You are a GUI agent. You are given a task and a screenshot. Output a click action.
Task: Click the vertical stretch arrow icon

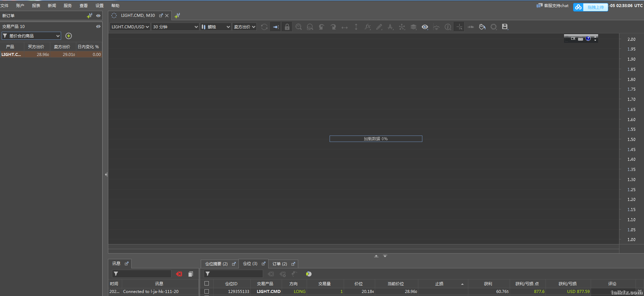click(356, 27)
